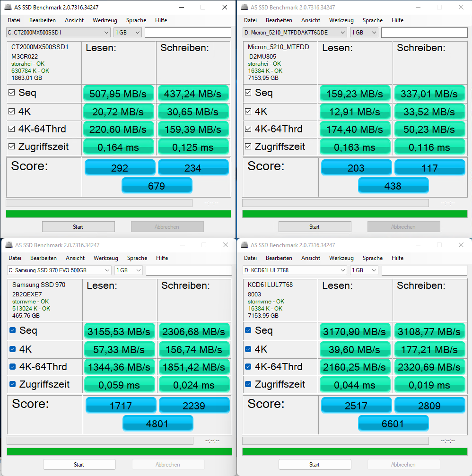Uncheck Seq test in Micron 5210 window
Image resolution: width=472 pixels, height=476 pixels.
click(x=248, y=93)
